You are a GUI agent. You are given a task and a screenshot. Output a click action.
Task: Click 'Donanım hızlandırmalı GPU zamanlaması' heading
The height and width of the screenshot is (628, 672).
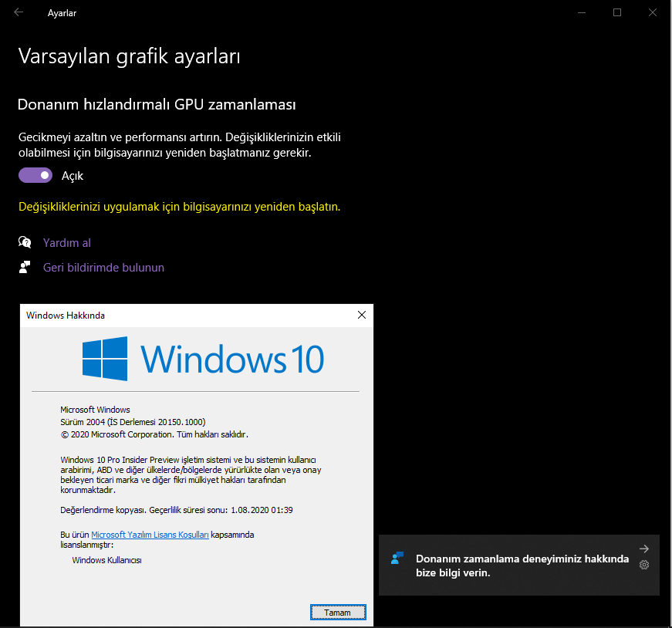157,105
